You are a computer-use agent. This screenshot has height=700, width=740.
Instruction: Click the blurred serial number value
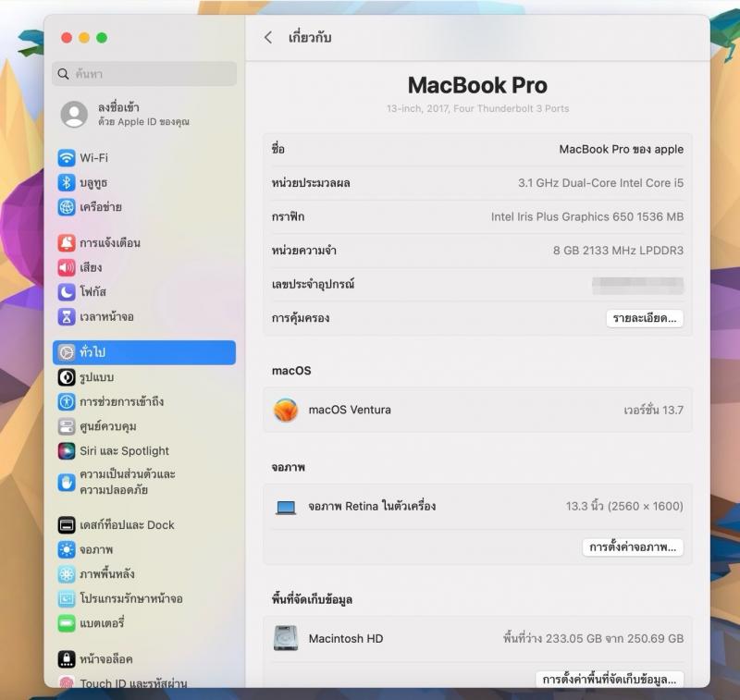pyautogui.click(x=637, y=285)
